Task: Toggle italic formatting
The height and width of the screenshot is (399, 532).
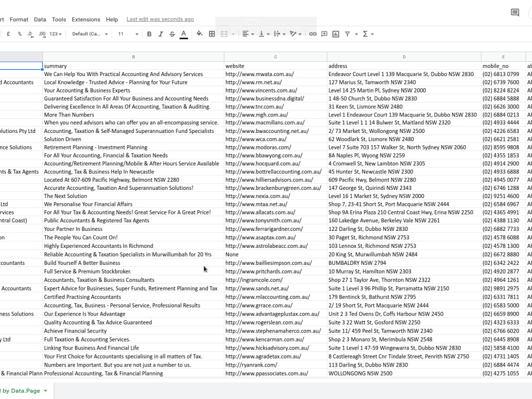Action: [161, 34]
